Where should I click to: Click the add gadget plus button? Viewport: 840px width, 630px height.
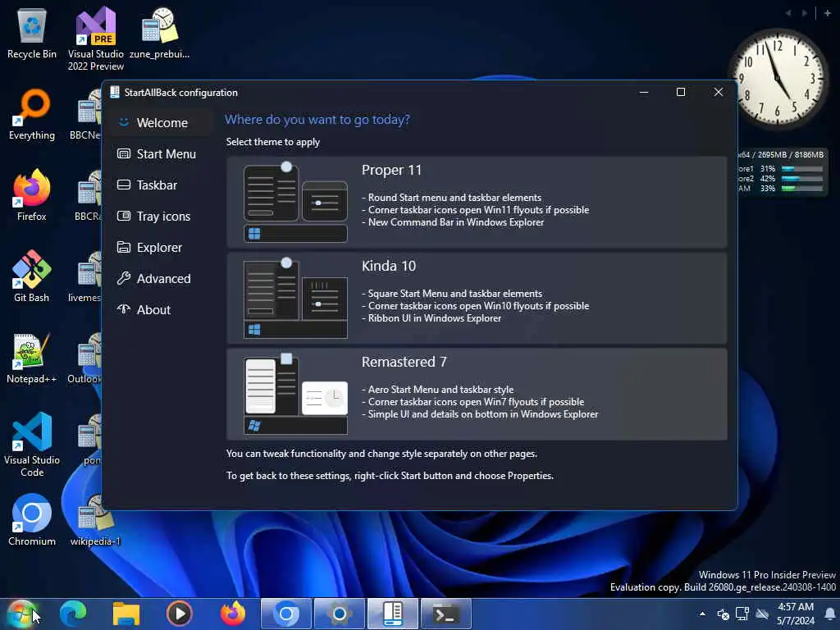pos(827,13)
